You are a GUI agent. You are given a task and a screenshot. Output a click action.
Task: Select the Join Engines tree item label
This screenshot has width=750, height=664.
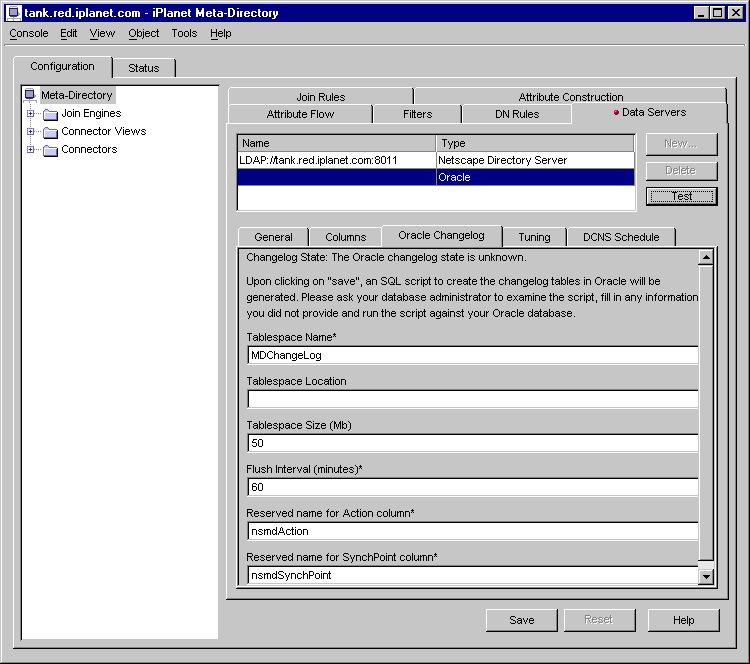[x=91, y=113]
